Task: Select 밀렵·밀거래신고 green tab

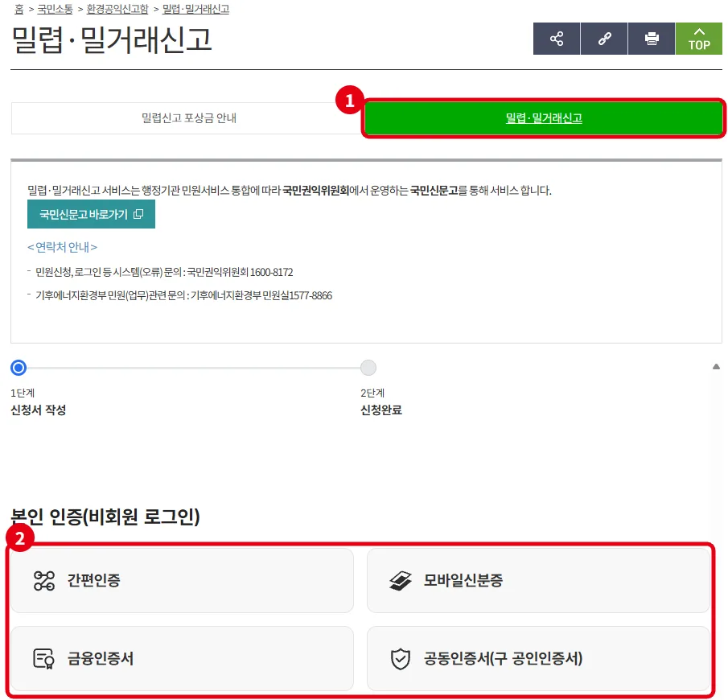Action: pyautogui.click(x=544, y=118)
